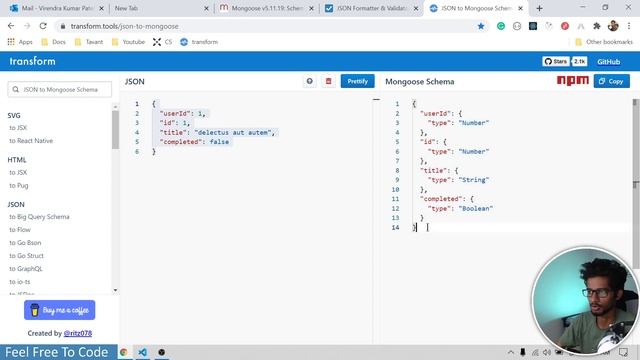Click VS Code icon in the taskbar
This screenshot has width=640, height=360.
pos(142,352)
